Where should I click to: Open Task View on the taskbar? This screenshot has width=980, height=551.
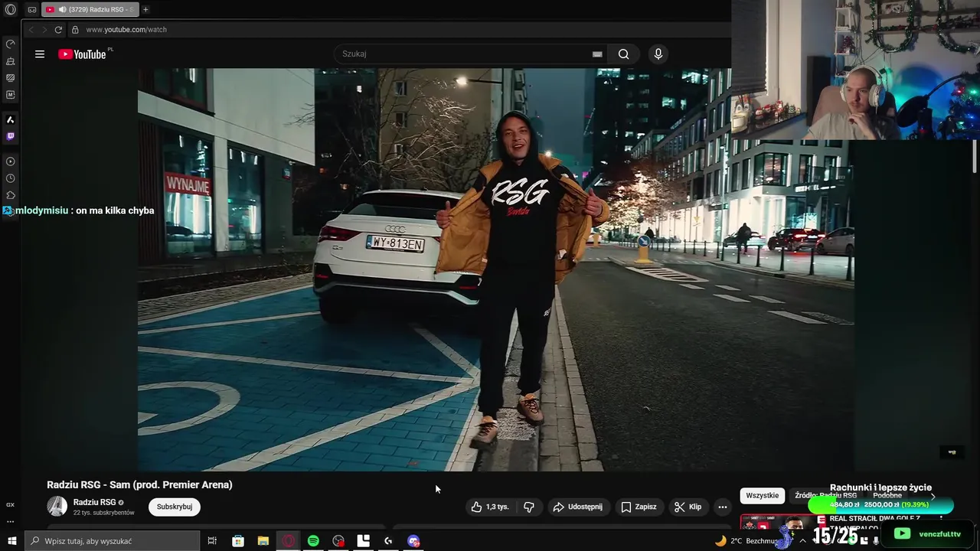[x=212, y=541]
